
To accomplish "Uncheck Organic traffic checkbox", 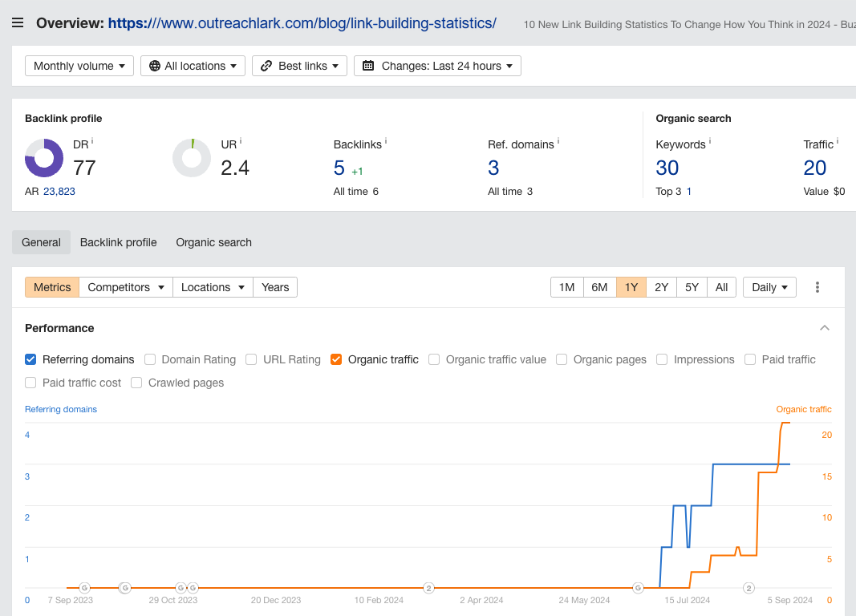I will click(x=336, y=359).
